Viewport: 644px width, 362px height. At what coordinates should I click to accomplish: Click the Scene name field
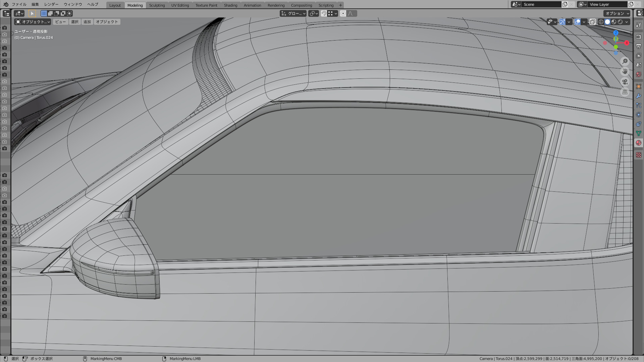541,4
